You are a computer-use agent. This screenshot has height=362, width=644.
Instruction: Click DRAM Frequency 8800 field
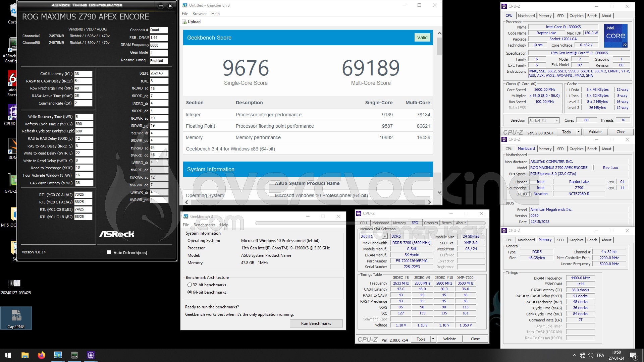(158, 45)
